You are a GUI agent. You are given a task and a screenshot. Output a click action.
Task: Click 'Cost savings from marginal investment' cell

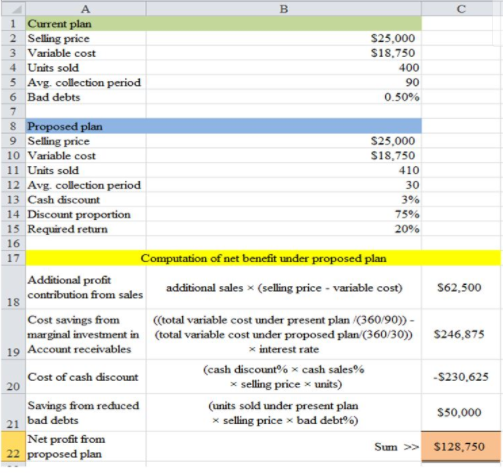pyautogui.click(x=86, y=334)
